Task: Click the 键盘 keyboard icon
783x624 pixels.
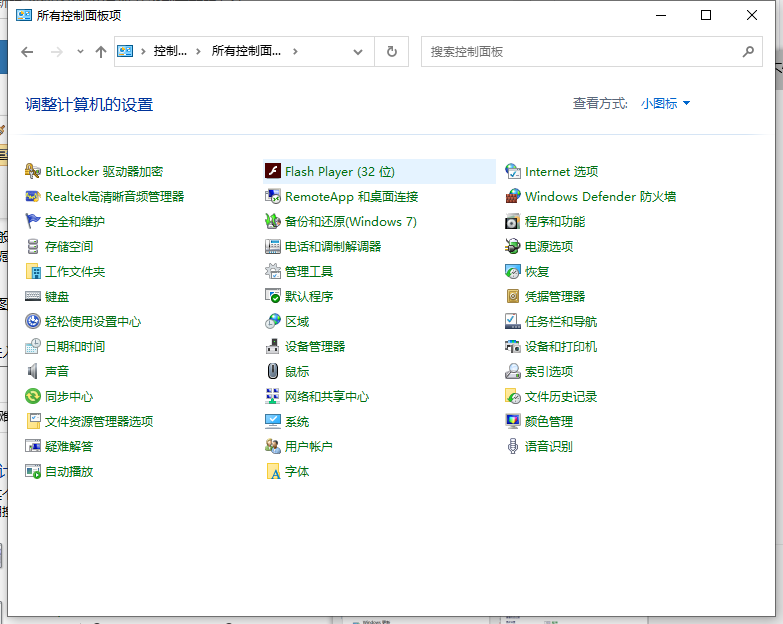Action: (33, 297)
